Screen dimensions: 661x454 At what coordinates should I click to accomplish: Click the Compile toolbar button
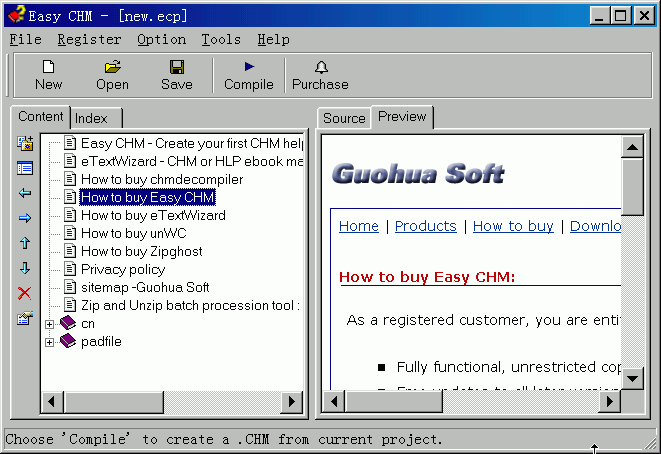pos(249,75)
